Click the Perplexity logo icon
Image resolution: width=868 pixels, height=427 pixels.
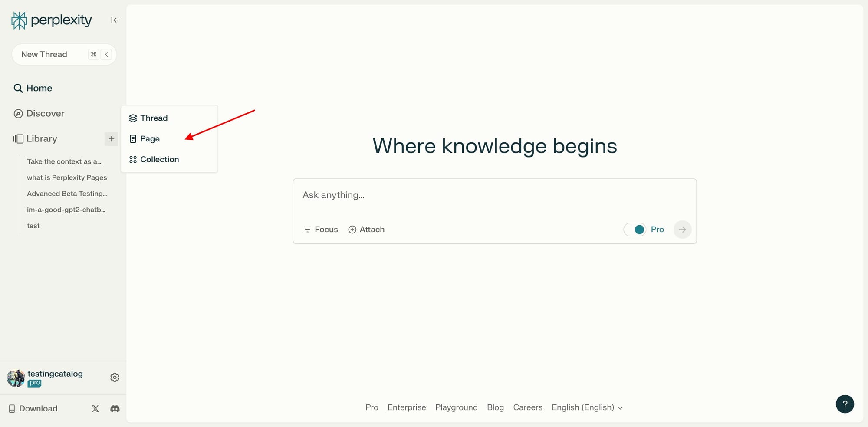click(x=18, y=20)
